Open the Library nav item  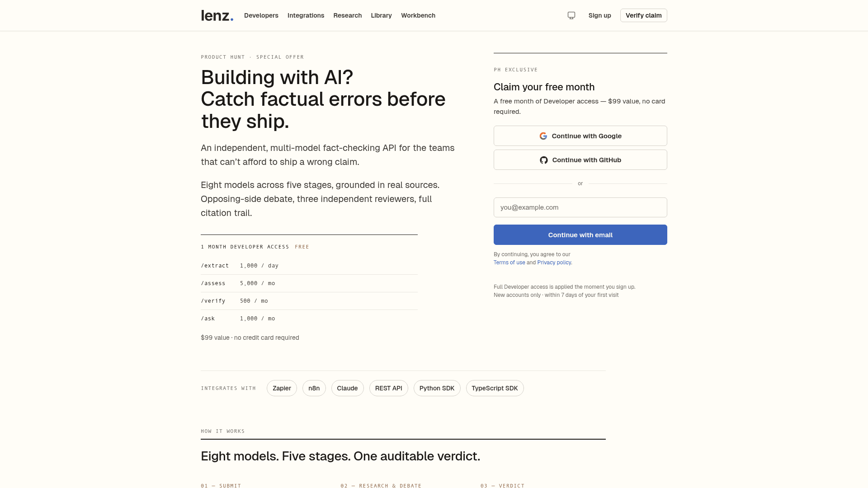tap(382, 15)
